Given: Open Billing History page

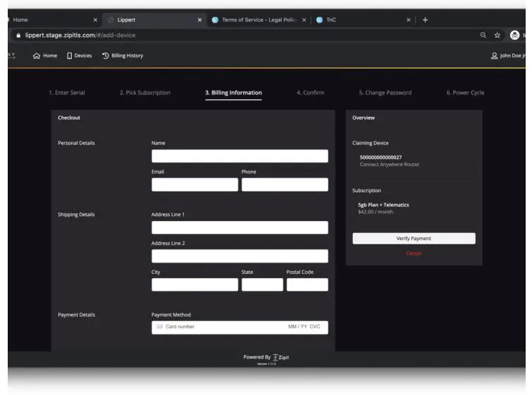Looking at the screenshot, I should pos(123,56).
